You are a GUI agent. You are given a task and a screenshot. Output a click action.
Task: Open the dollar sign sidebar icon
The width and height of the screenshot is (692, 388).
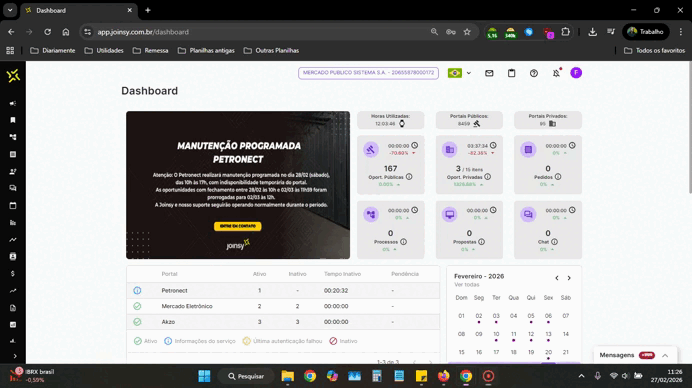13,274
